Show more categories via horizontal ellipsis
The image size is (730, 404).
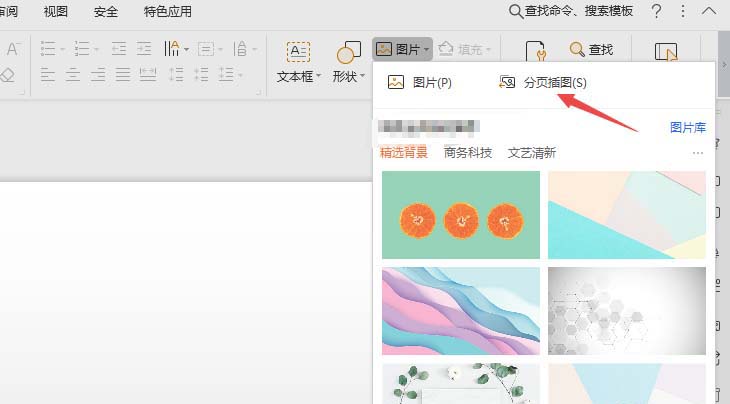(697, 153)
